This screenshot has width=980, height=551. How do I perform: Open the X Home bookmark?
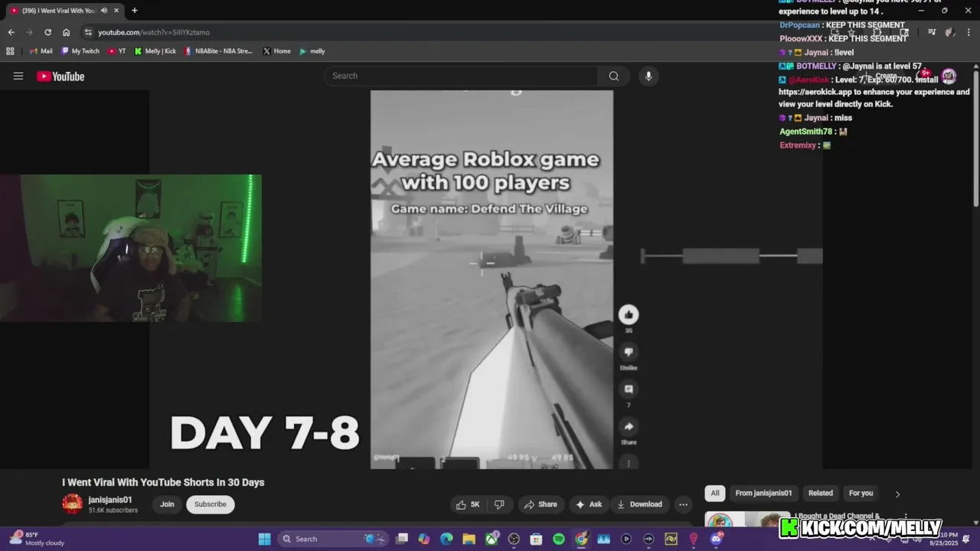pos(276,51)
